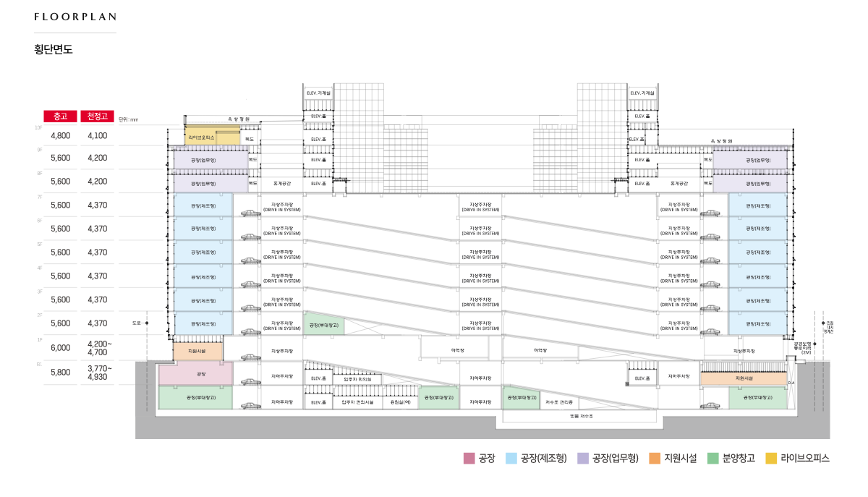Click the left 옥상정원 rooftop label
868x497 pixels.
pos(238,119)
